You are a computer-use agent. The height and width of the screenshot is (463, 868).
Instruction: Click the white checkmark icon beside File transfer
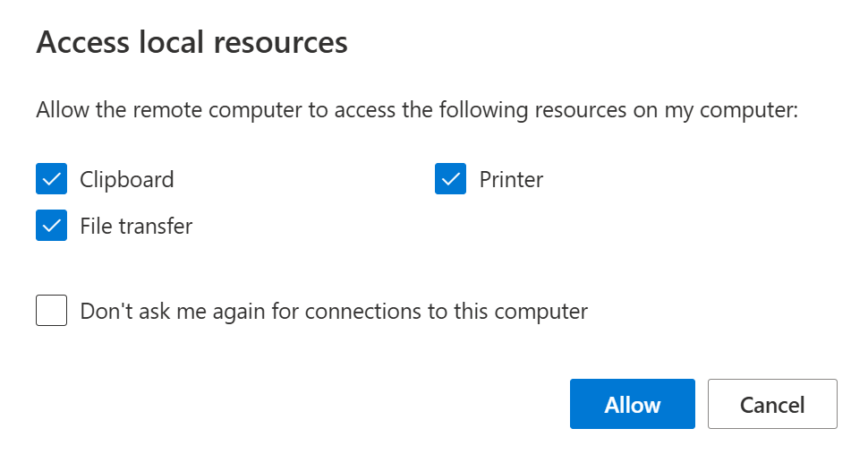52,226
